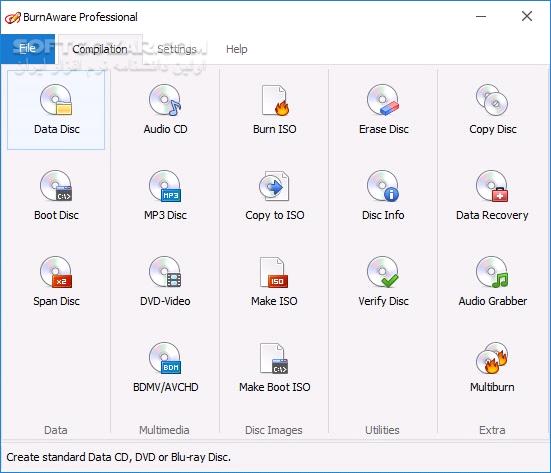Viewport: 551px width, 473px height.
Task: Click the "Extra" column heading
Action: pos(492,430)
